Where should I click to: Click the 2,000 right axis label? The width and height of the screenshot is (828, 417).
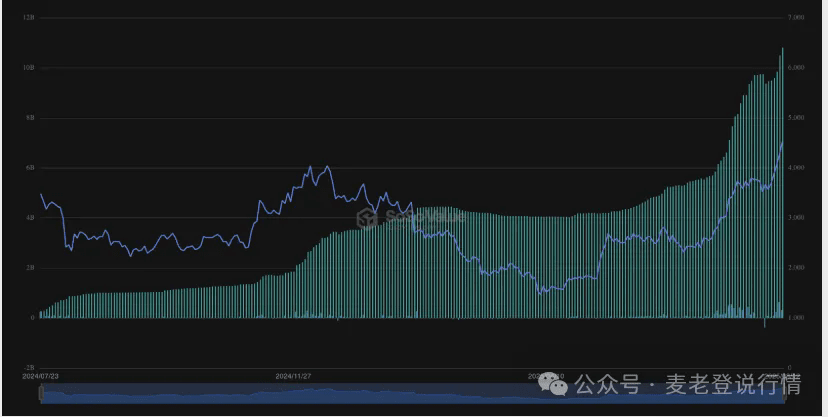point(796,268)
